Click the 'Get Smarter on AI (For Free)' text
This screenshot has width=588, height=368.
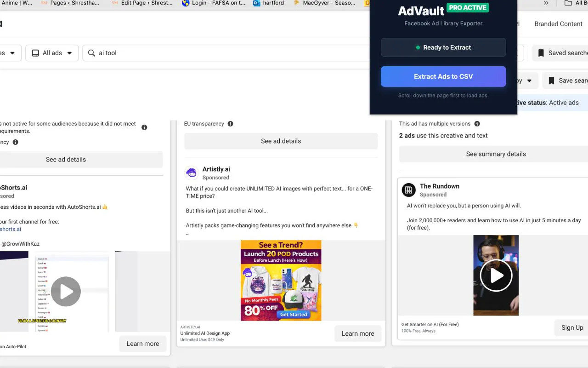430,324
